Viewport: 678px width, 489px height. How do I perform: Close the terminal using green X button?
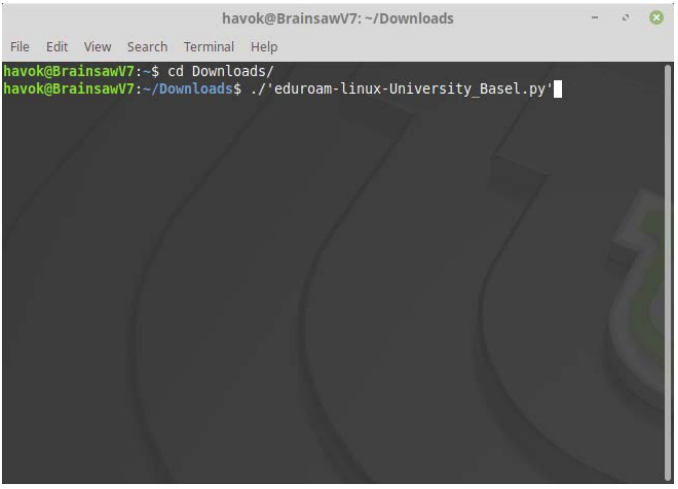[658, 19]
